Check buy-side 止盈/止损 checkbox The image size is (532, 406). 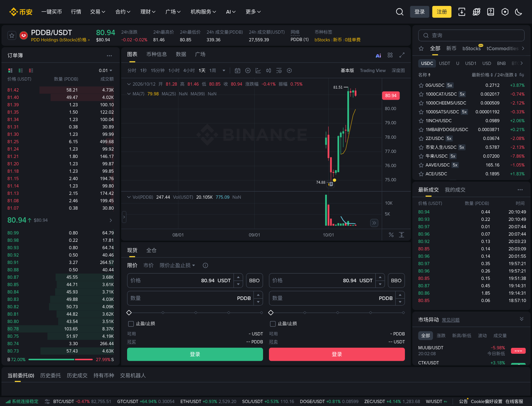coord(131,324)
